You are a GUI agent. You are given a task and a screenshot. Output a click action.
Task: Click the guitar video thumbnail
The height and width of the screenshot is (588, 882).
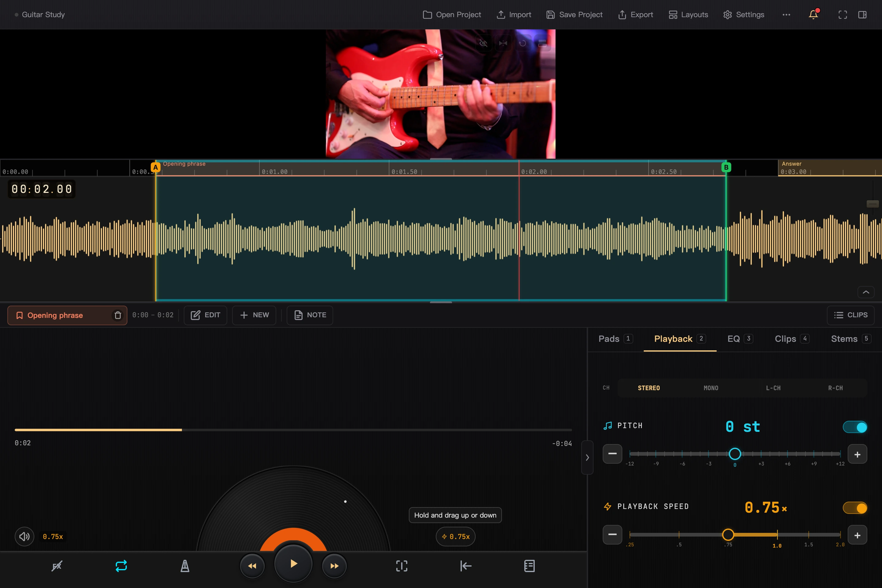[441, 94]
